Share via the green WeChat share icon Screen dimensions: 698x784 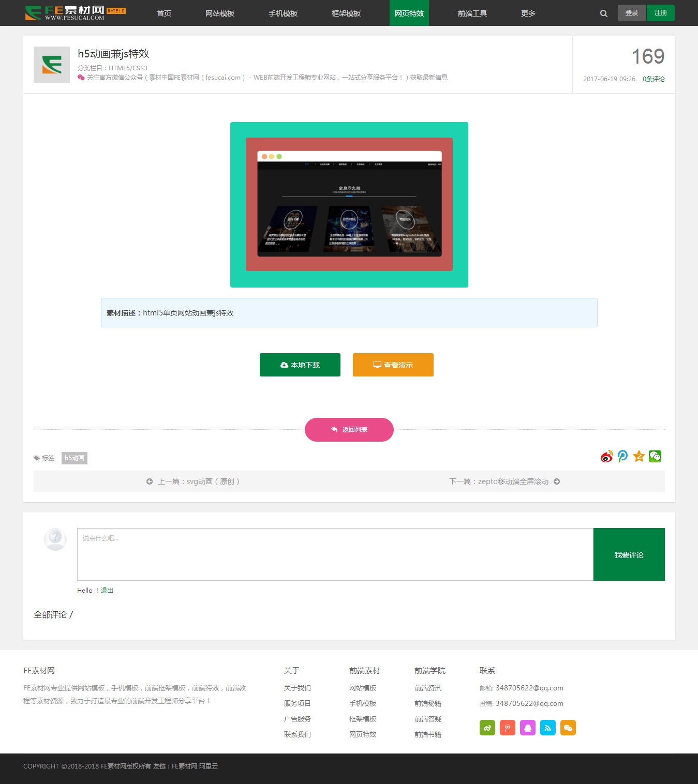[655, 457]
